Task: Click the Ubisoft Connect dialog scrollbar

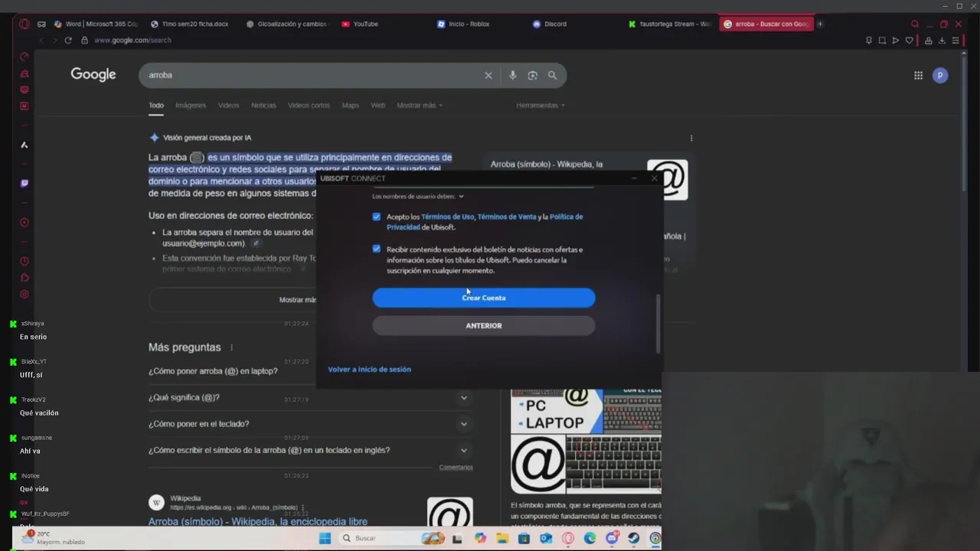Action: click(x=658, y=324)
